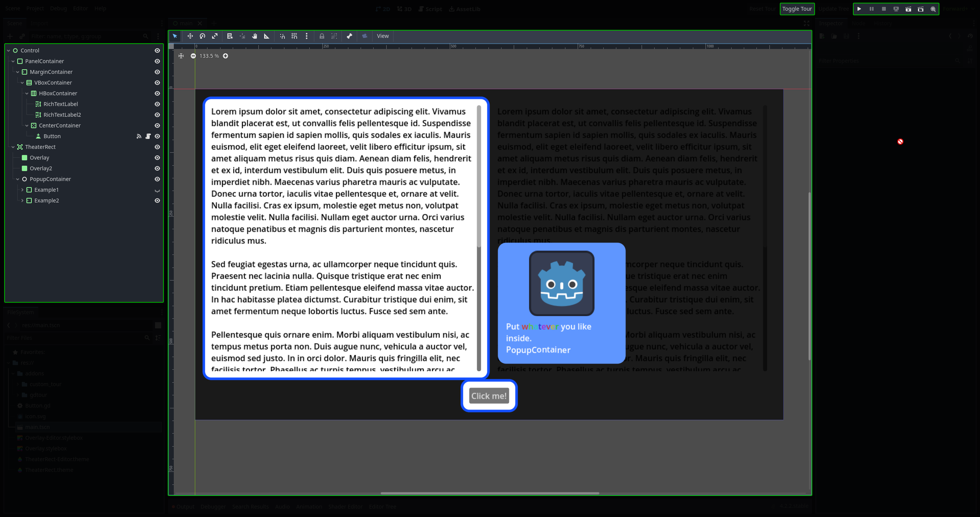Image resolution: width=980 pixels, height=517 pixels.
Task: Click Button's attached script icon
Action: [148, 136]
